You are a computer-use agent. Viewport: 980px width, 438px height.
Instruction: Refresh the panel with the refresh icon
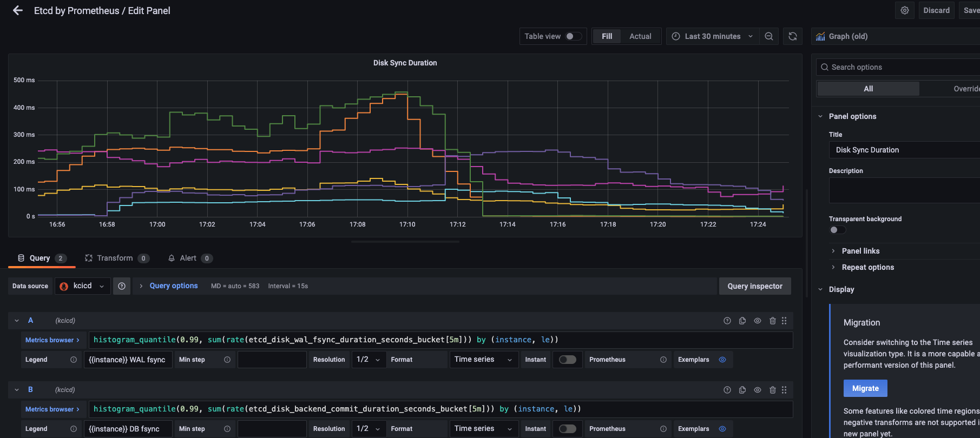pos(792,36)
